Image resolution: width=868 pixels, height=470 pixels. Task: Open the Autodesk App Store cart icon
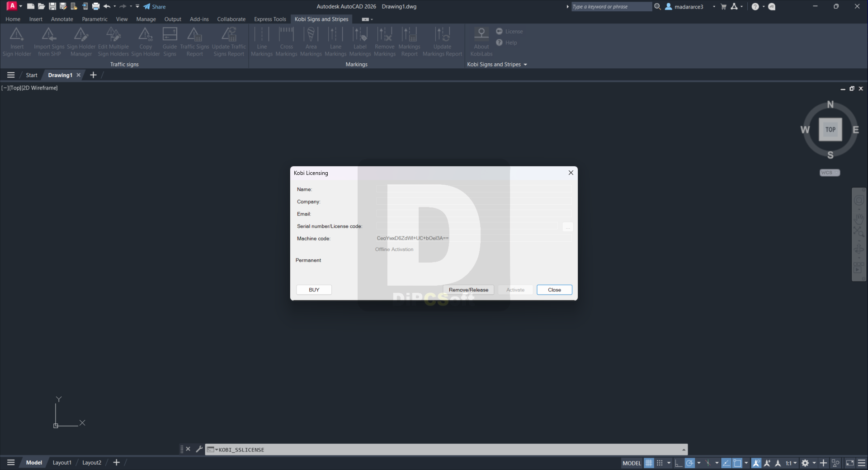723,6
